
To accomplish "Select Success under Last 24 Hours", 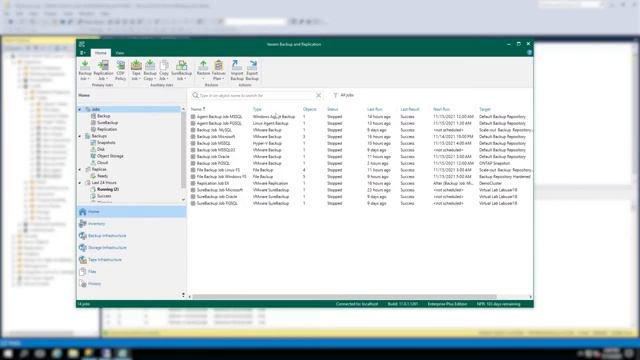I will coord(104,196).
